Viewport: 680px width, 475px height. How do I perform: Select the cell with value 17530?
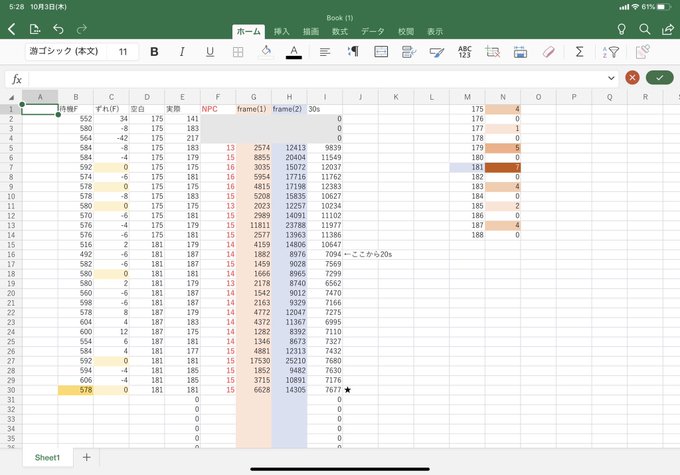[x=254, y=360]
